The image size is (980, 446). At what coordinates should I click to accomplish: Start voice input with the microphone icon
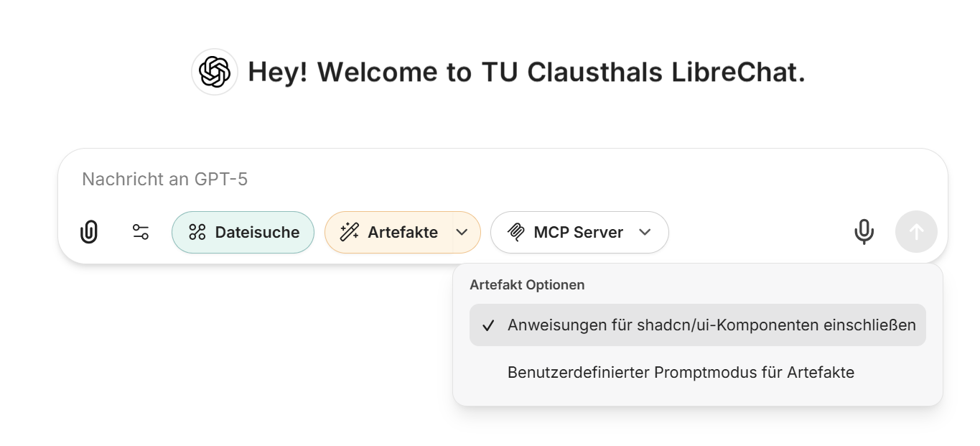pos(864,232)
